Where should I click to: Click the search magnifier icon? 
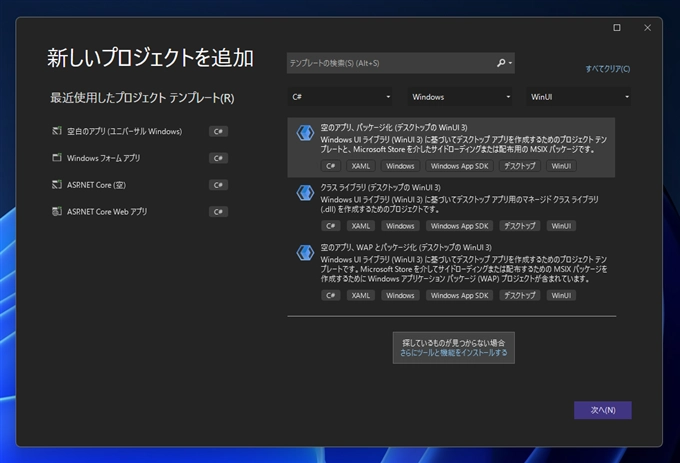pos(501,63)
